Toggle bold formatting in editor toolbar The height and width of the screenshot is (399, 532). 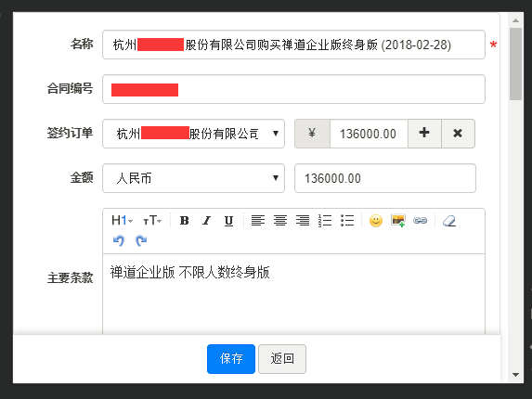[x=184, y=221]
